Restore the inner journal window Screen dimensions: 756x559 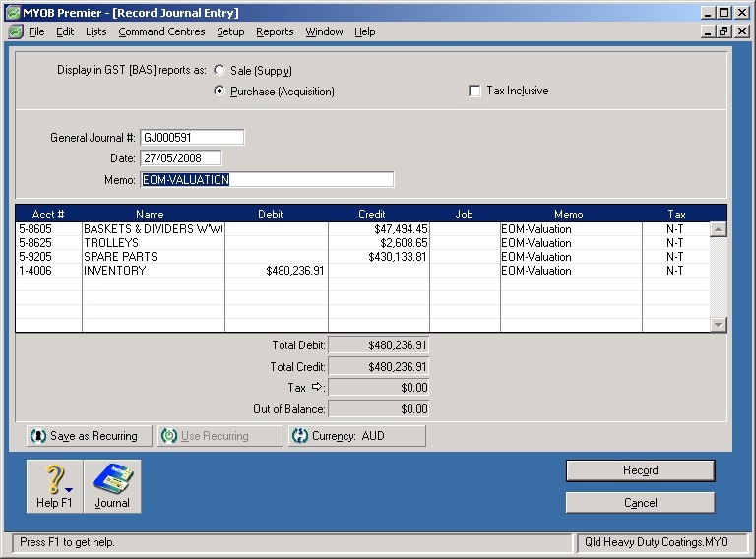point(724,31)
